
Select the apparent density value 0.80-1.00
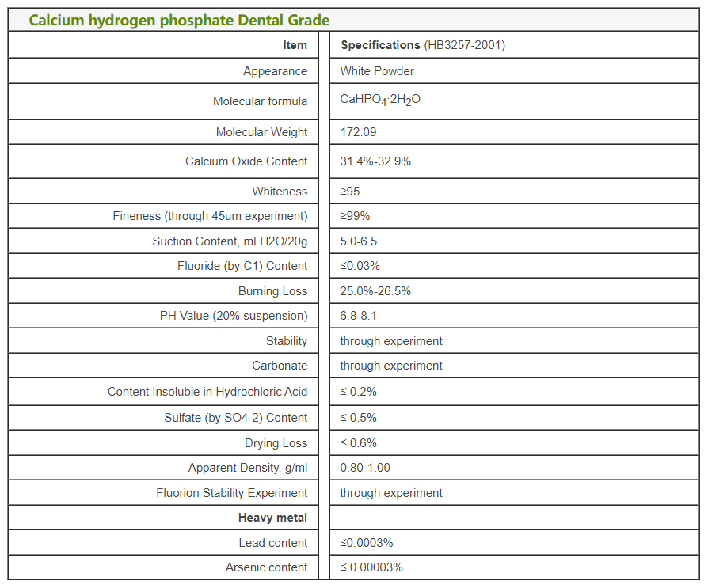click(x=365, y=468)
